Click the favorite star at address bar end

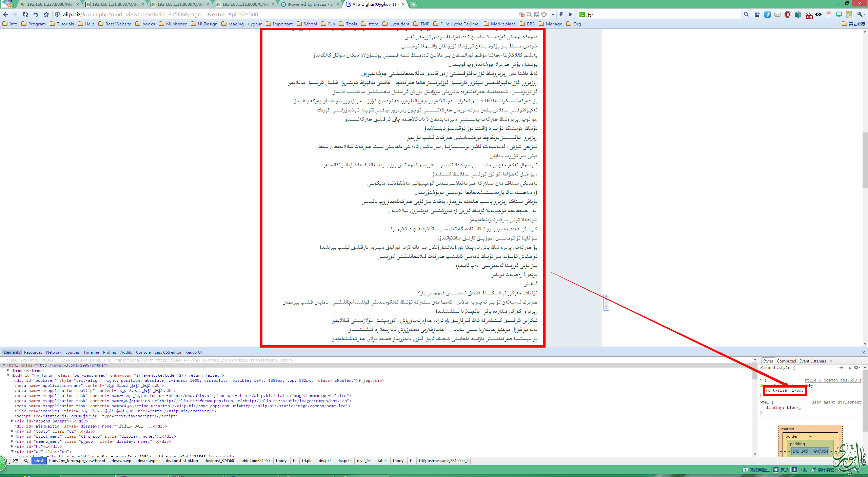tap(544, 15)
